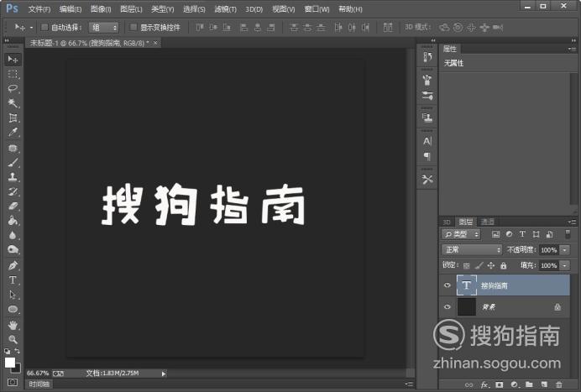Select the Crop tool
This screenshot has width=581, height=392.
tap(13, 118)
